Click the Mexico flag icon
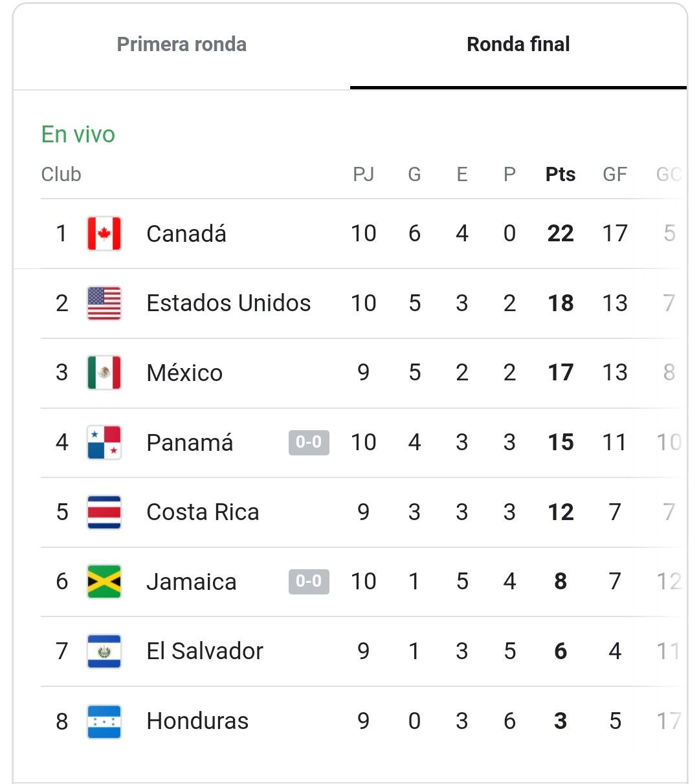 tap(104, 373)
